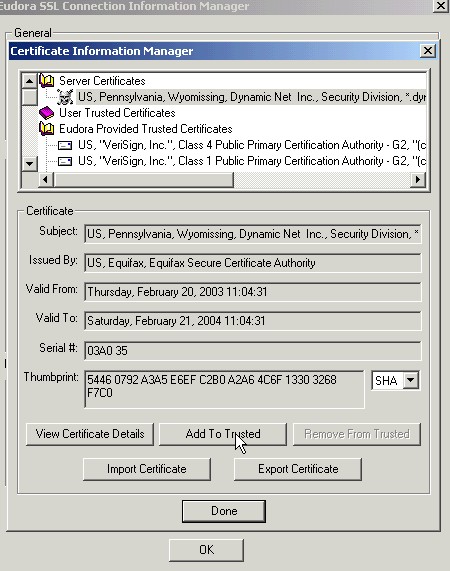Image resolution: width=450 pixels, height=571 pixels.
Task: Click the Serial # field showing 03A0 35
Action: [x=253, y=350]
